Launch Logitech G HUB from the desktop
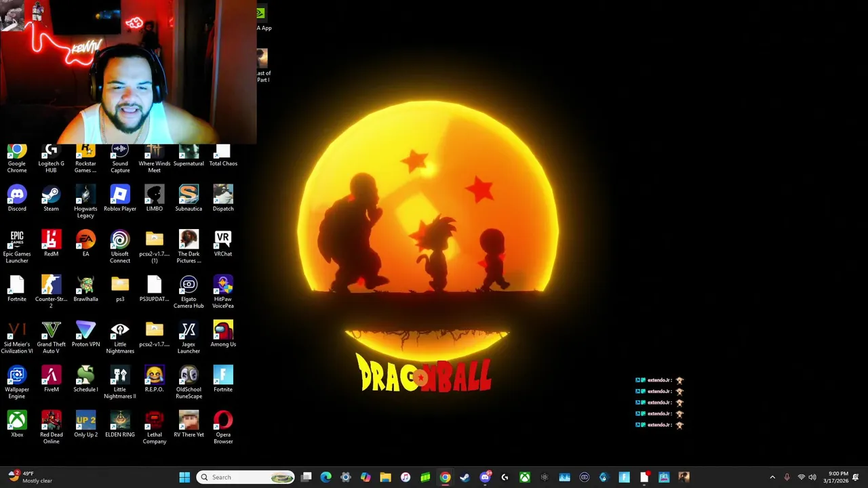 (x=51, y=159)
